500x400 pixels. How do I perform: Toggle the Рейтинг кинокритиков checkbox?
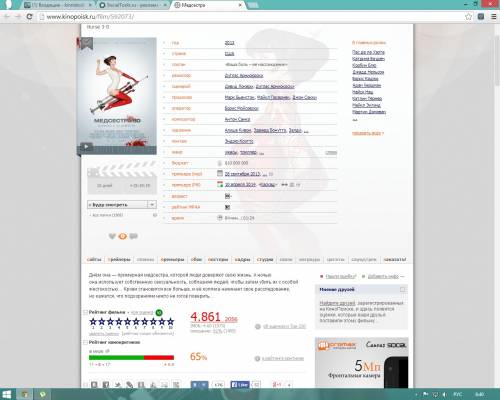coord(85,342)
